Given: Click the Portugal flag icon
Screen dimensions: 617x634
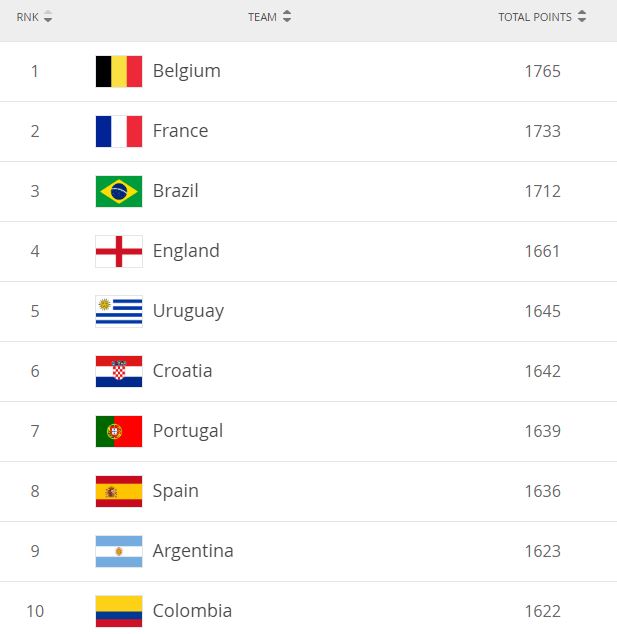Looking at the screenshot, I should pos(118,431).
